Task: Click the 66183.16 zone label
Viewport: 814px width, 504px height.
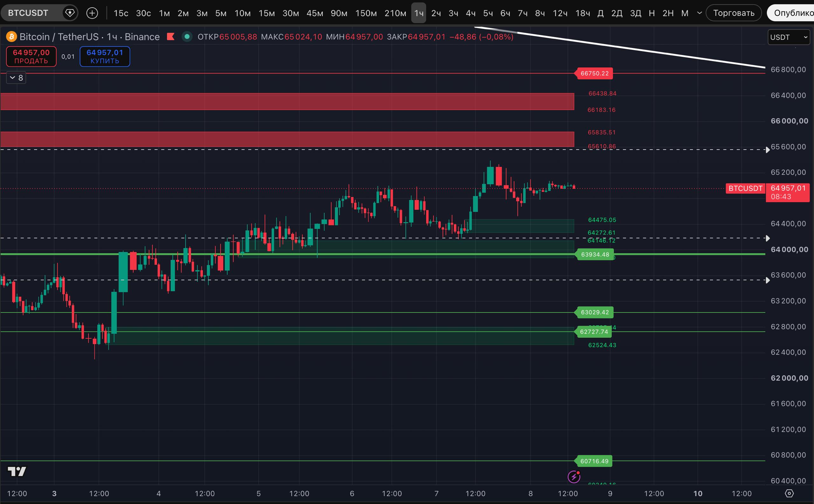Action: [x=602, y=110]
